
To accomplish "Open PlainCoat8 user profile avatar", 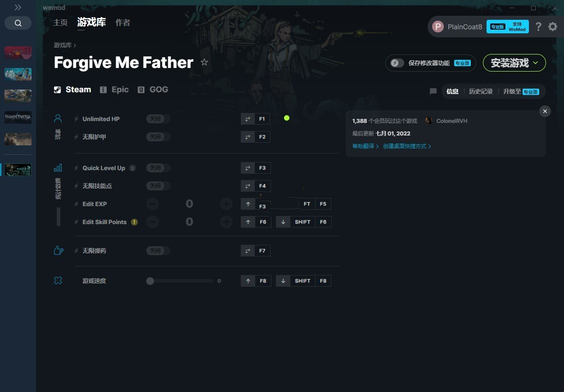I will [438, 27].
